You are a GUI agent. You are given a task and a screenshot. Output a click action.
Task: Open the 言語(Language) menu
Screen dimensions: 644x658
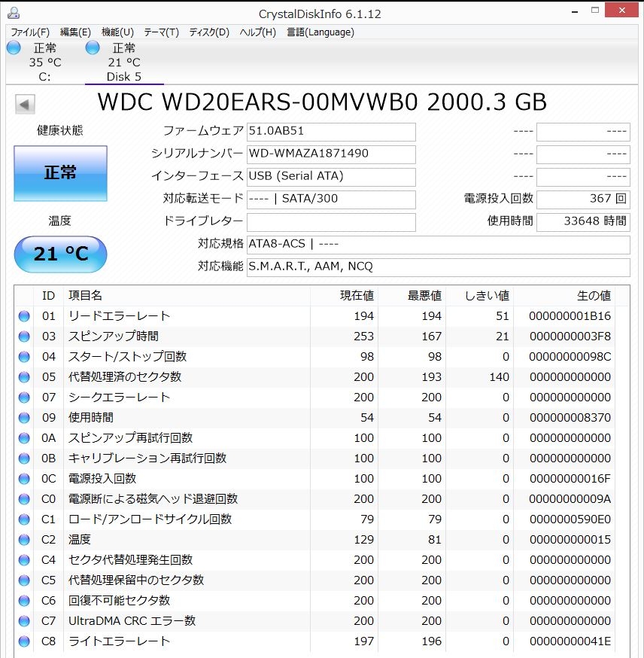(320, 32)
